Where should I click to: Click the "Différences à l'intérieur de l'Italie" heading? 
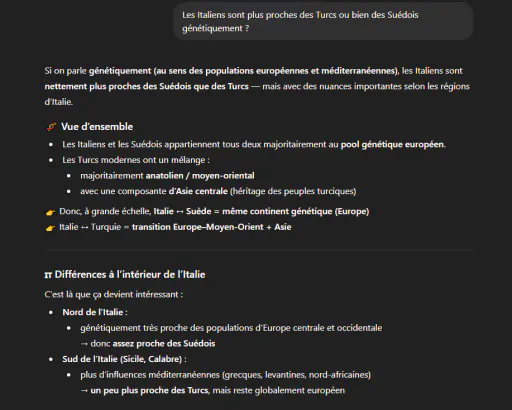point(130,275)
